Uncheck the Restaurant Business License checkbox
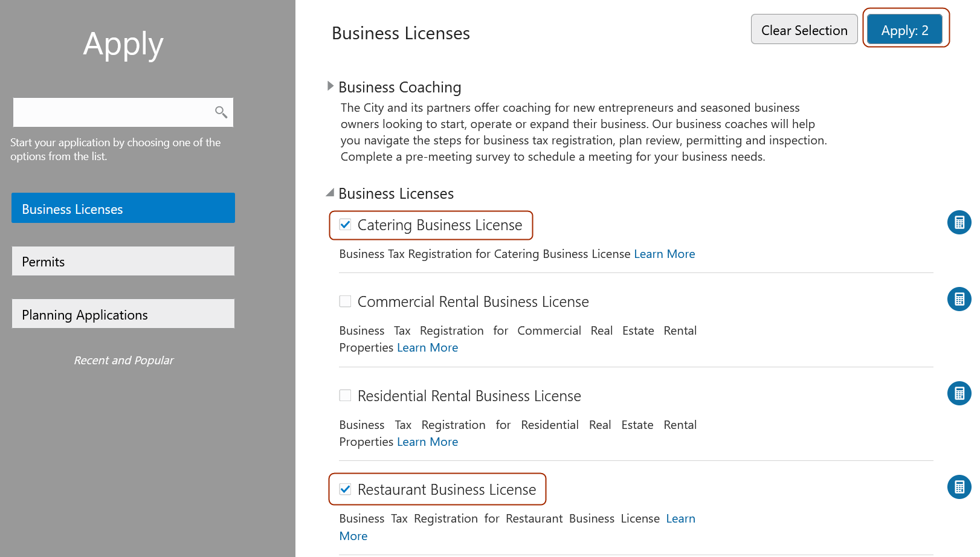The width and height of the screenshot is (980, 557). (x=346, y=489)
